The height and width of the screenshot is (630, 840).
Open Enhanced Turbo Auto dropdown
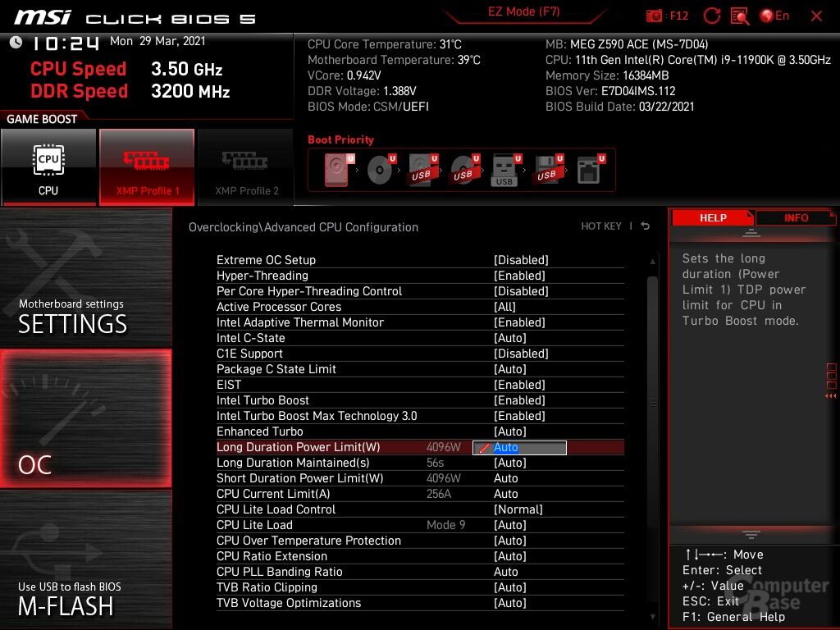pyautogui.click(x=510, y=431)
